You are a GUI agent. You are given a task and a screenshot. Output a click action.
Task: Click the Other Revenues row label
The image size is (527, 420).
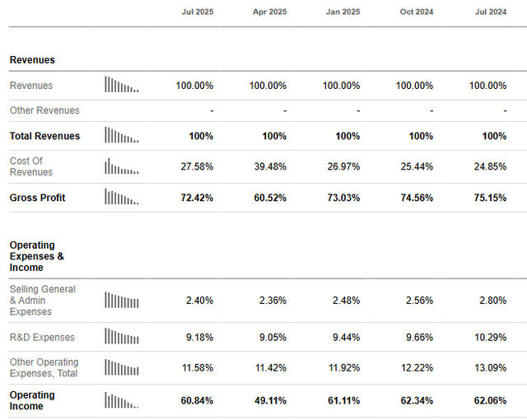coord(44,110)
